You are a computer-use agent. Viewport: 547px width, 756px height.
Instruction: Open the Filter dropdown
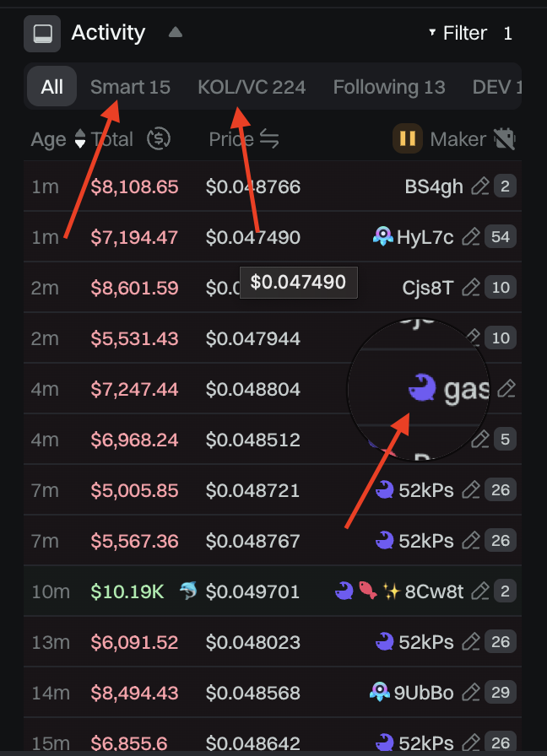458,33
